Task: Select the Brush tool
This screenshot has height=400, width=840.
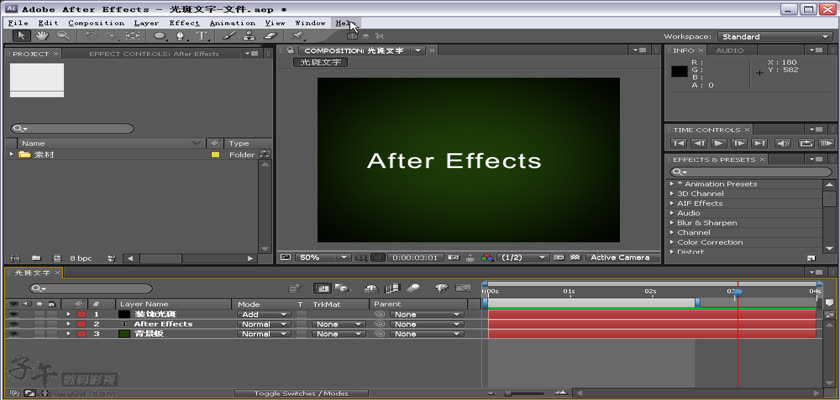Action: click(229, 36)
